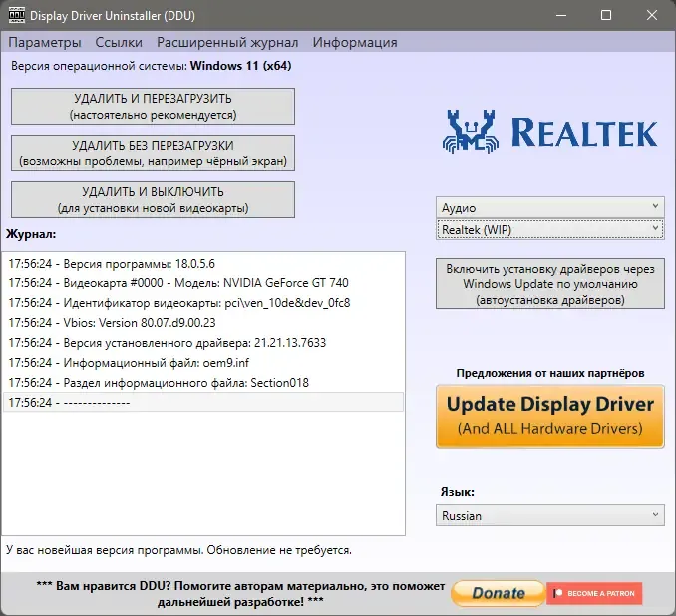
Task: Expand the Realtek (WIP) vendor dropdown
Action: click(549, 229)
